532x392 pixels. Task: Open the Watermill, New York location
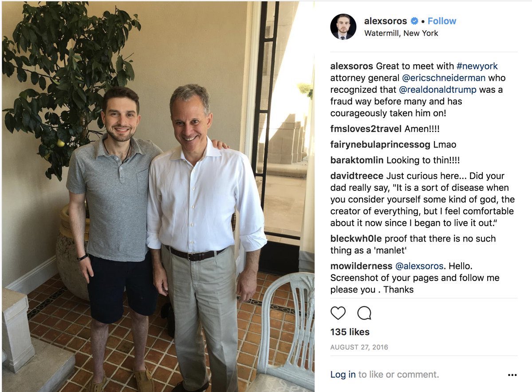401,33
